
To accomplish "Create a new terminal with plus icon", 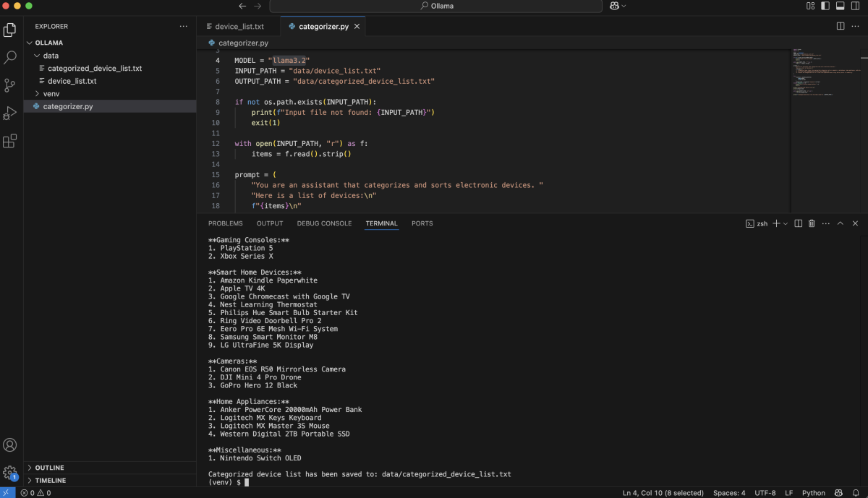I will click(776, 223).
